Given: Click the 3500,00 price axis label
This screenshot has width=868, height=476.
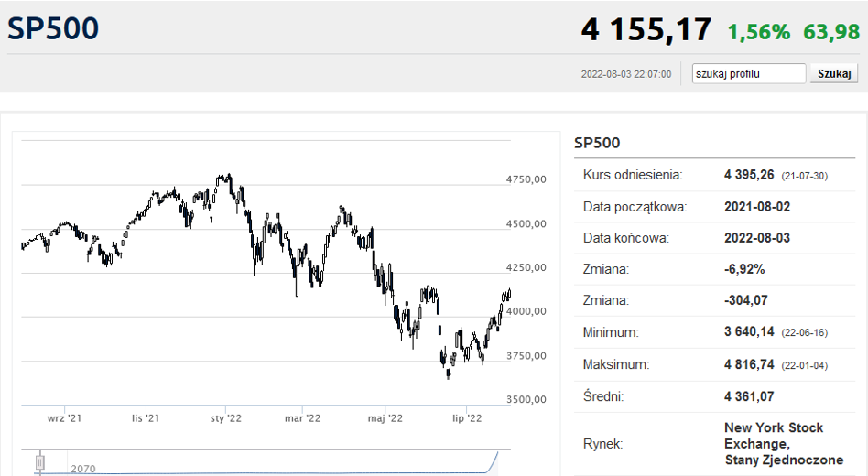Looking at the screenshot, I should pos(526,399).
